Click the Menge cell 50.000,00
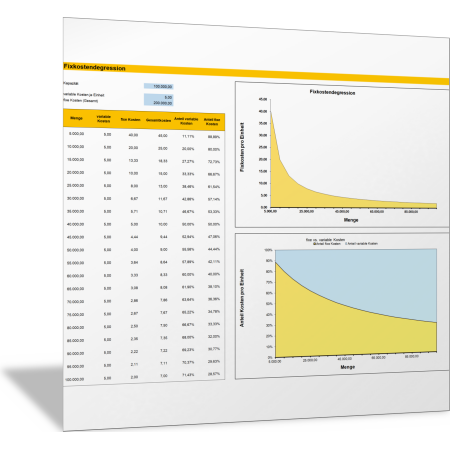 pos(76,250)
